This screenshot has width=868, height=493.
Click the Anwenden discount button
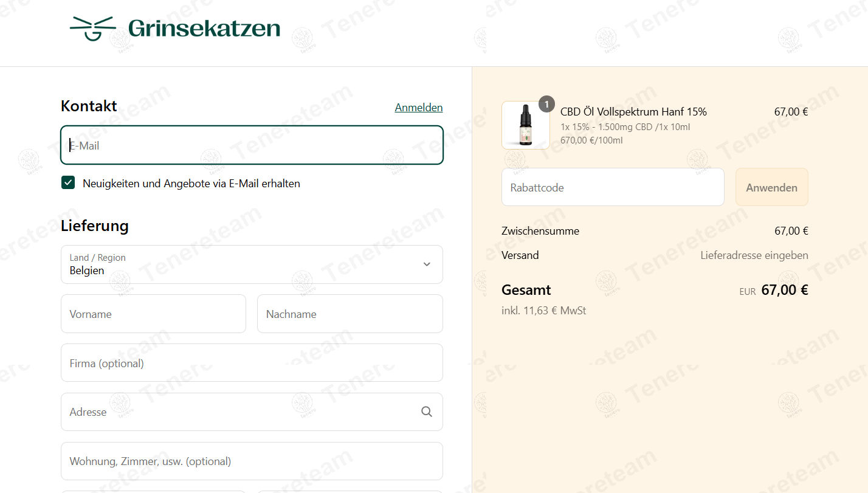(772, 187)
